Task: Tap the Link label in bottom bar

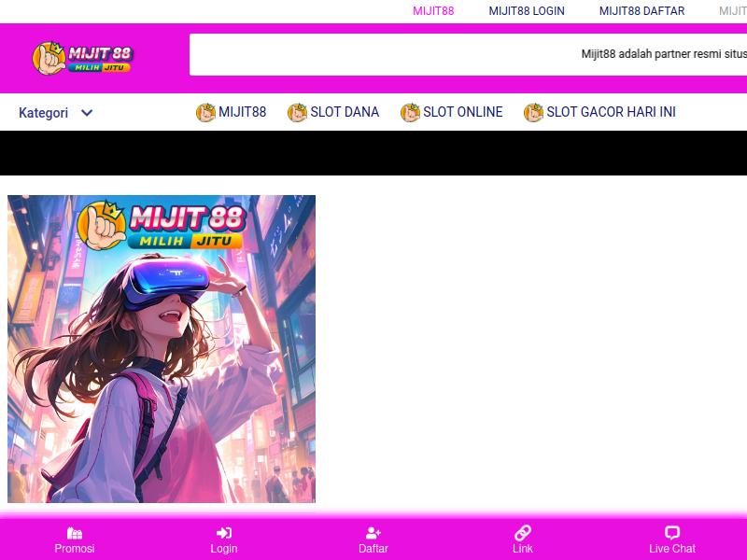Action: click(x=523, y=549)
